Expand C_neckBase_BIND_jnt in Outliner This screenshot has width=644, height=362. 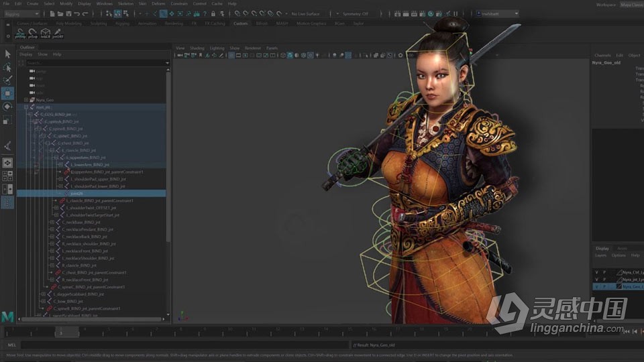(x=52, y=222)
